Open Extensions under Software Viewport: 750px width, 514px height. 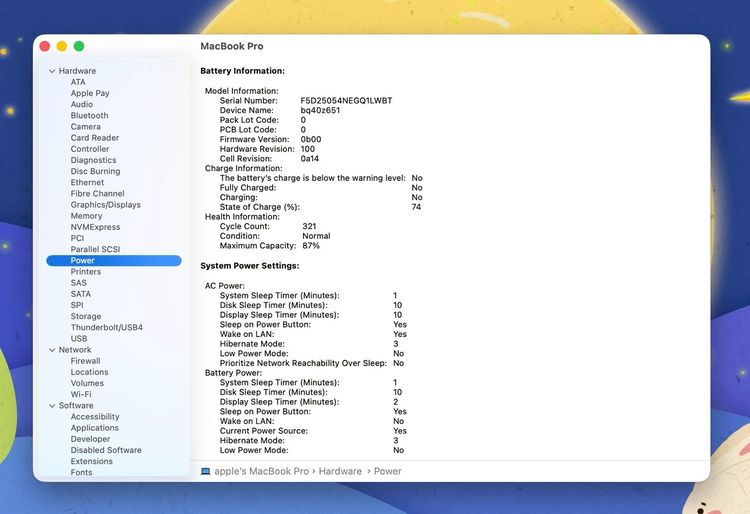91,461
